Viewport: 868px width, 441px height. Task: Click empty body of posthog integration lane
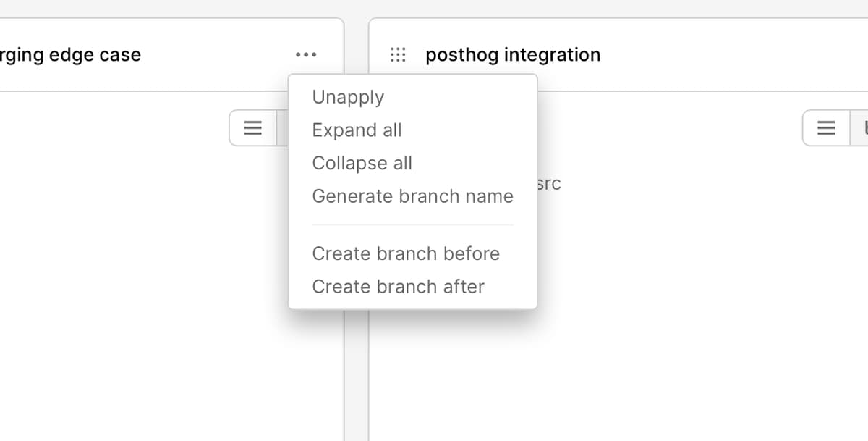point(651,326)
